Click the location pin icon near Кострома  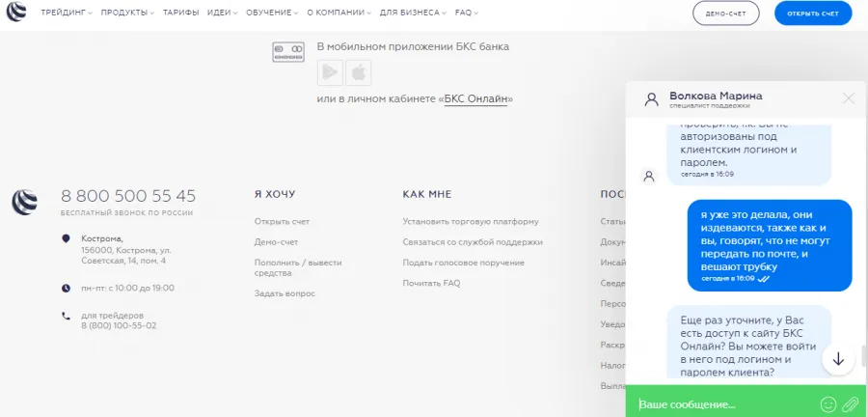tap(66, 238)
